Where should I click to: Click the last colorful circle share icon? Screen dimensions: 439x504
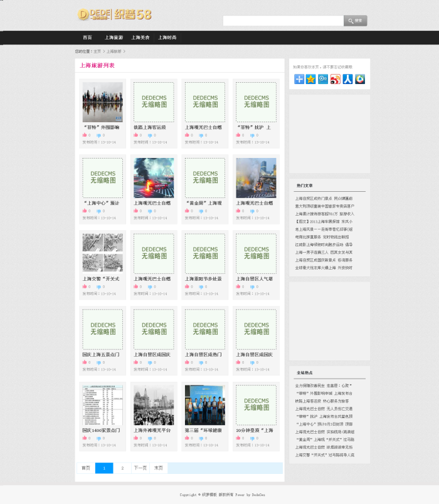click(x=359, y=79)
